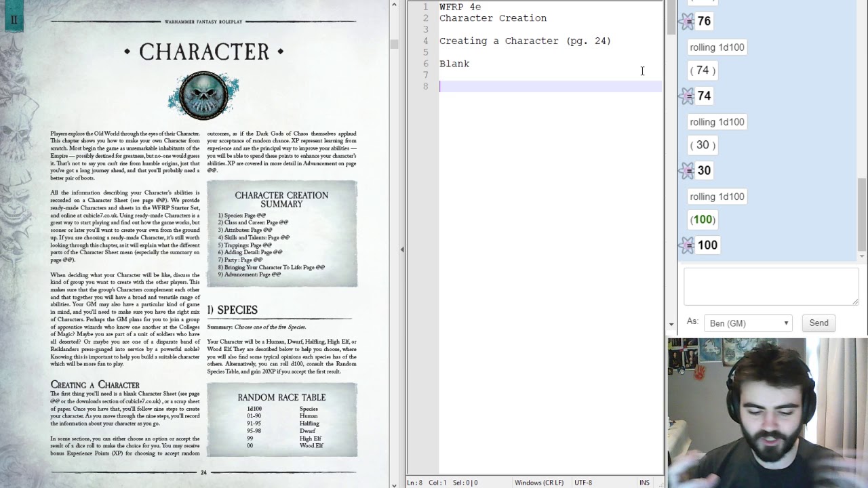Viewport: 868px width, 488px height.
Task: Click '9) Advancement: Page @@' in summary
Action: click(249, 274)
